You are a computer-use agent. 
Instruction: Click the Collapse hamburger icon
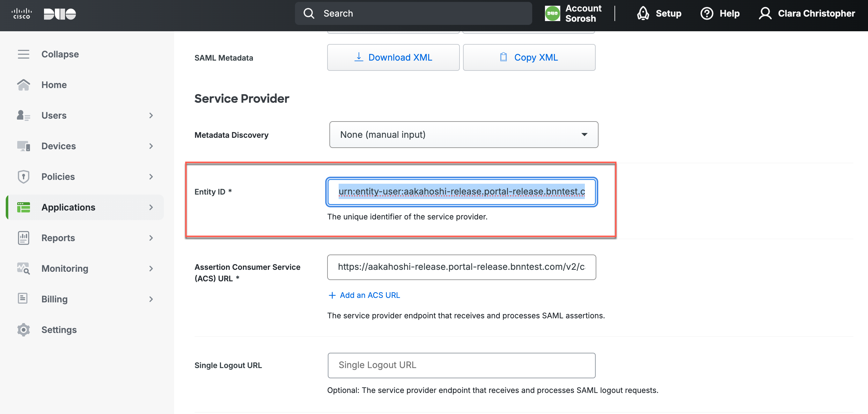(23, 54)
